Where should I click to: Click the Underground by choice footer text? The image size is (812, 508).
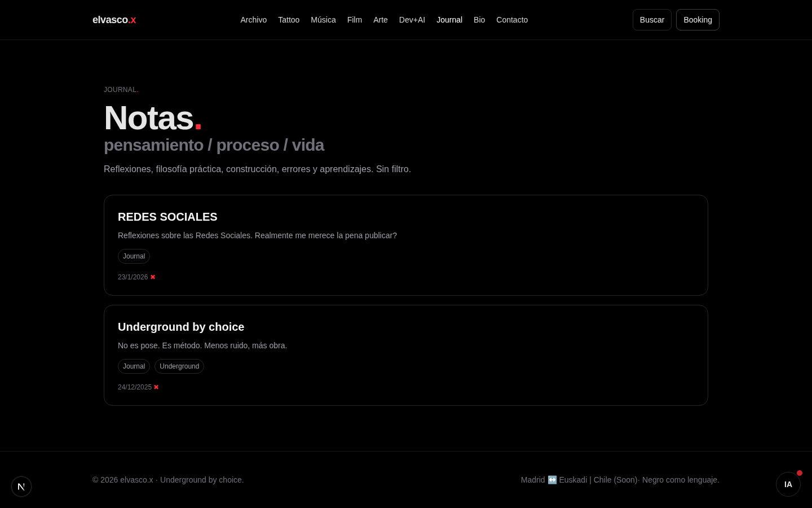click(201, 480)
